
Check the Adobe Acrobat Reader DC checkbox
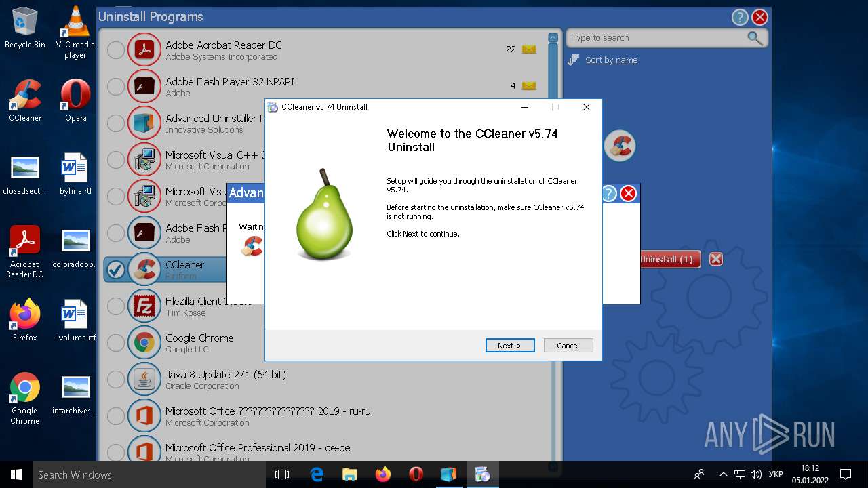click(x=116, y=50)
